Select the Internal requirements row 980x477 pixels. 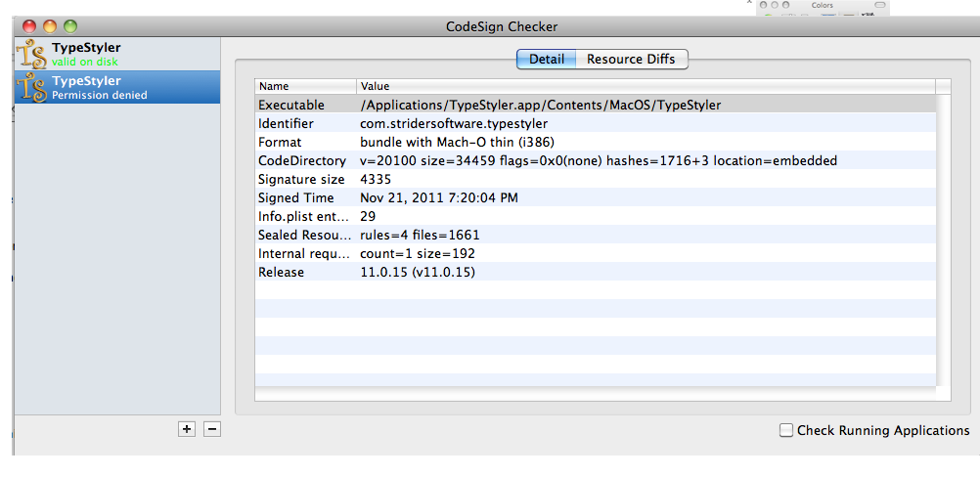595,254
